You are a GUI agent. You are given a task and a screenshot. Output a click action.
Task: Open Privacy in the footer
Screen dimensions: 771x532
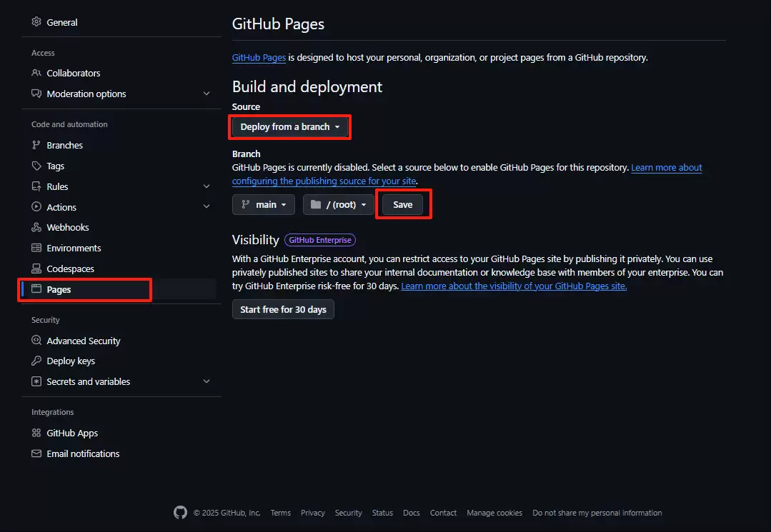tap(313, 512)
